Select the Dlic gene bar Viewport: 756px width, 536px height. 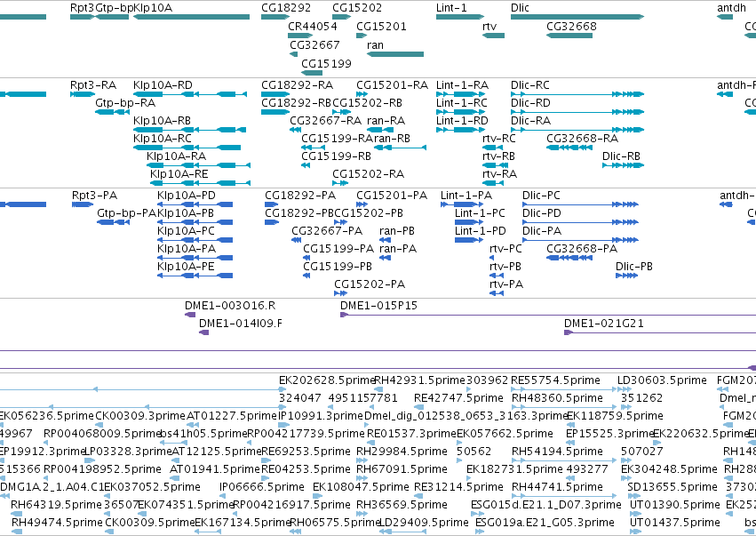[577, 17]
